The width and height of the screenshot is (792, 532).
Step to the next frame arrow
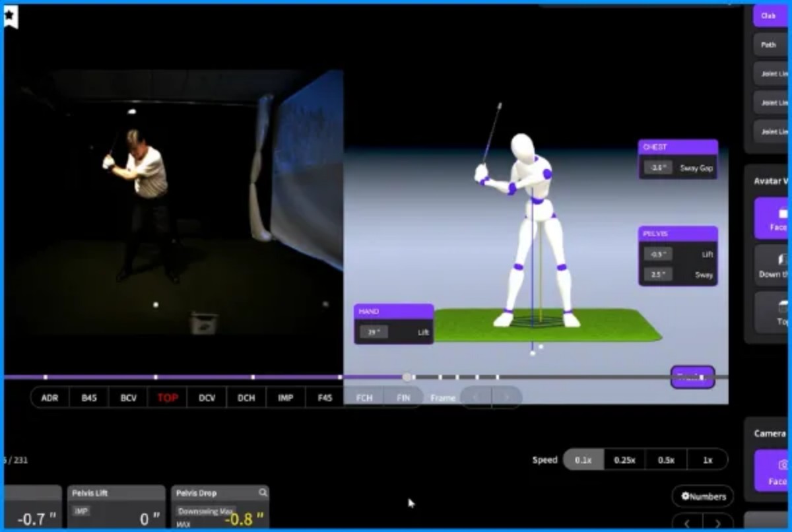point(506,398)
